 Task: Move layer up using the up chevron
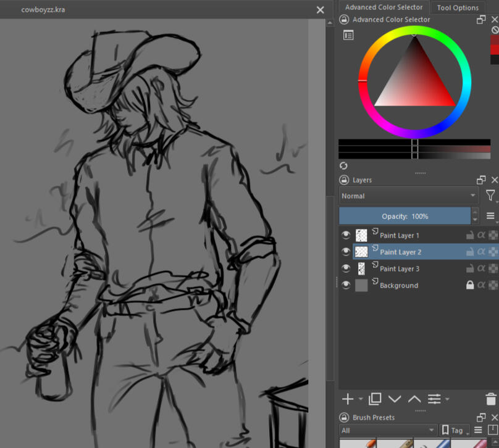click(414, 399)
